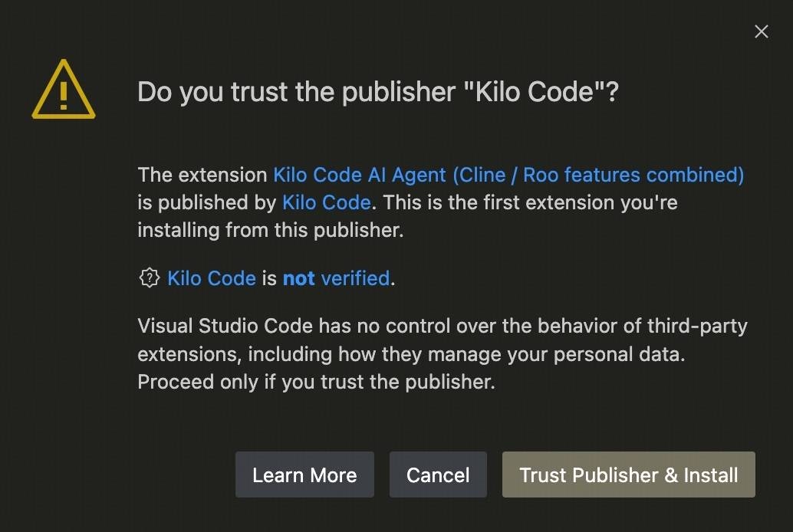The height and width of the screenshot is (532, 793).
Task: Click the dialog title asking about publisher trust
Action: point(379,91)
